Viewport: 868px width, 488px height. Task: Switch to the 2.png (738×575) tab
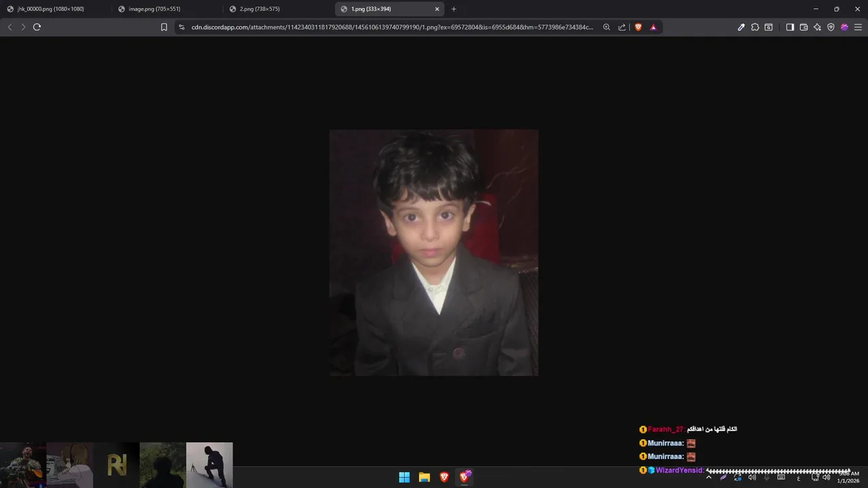tap(278, 9)
